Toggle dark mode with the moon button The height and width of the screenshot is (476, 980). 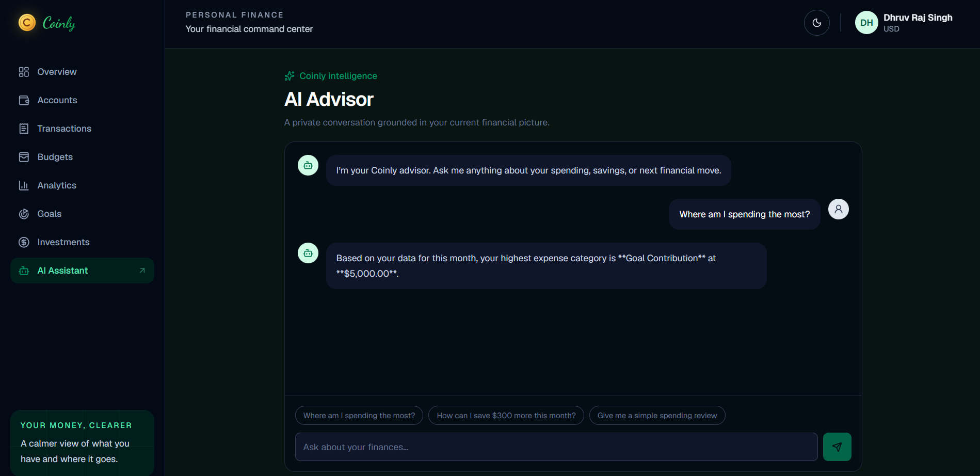pyautogui.click(x=817, y=23)
